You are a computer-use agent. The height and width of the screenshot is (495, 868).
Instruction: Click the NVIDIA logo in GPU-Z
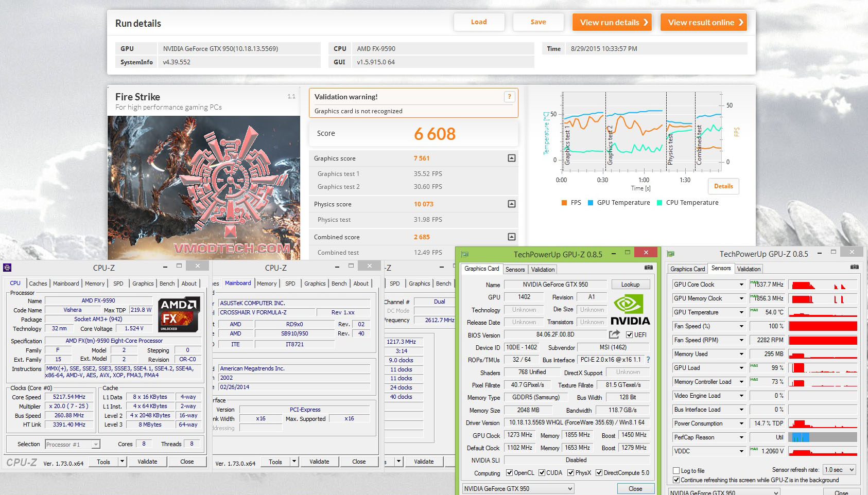click(x=630, y=310)
